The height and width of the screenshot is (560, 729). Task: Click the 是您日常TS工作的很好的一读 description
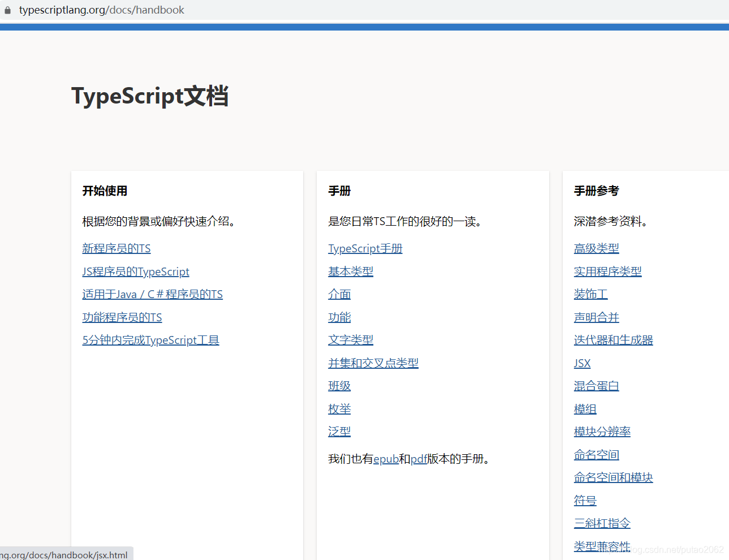405,221
